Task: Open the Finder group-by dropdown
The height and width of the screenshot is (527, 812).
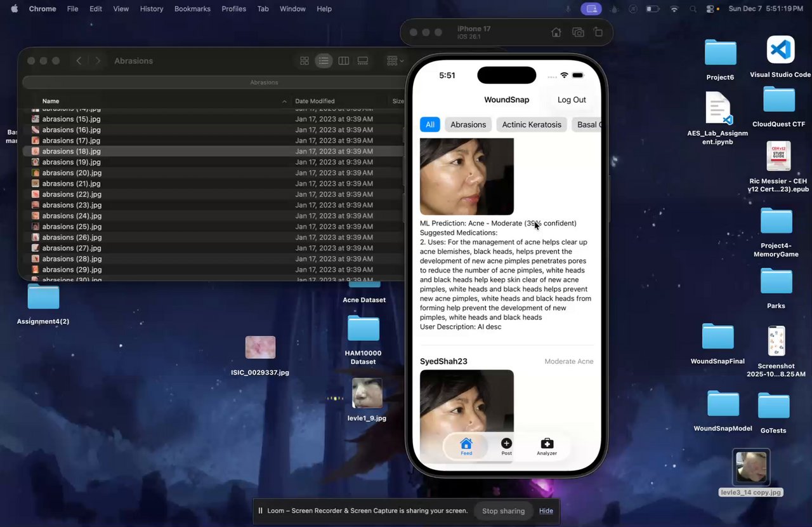Action: [x=395, y=61]
